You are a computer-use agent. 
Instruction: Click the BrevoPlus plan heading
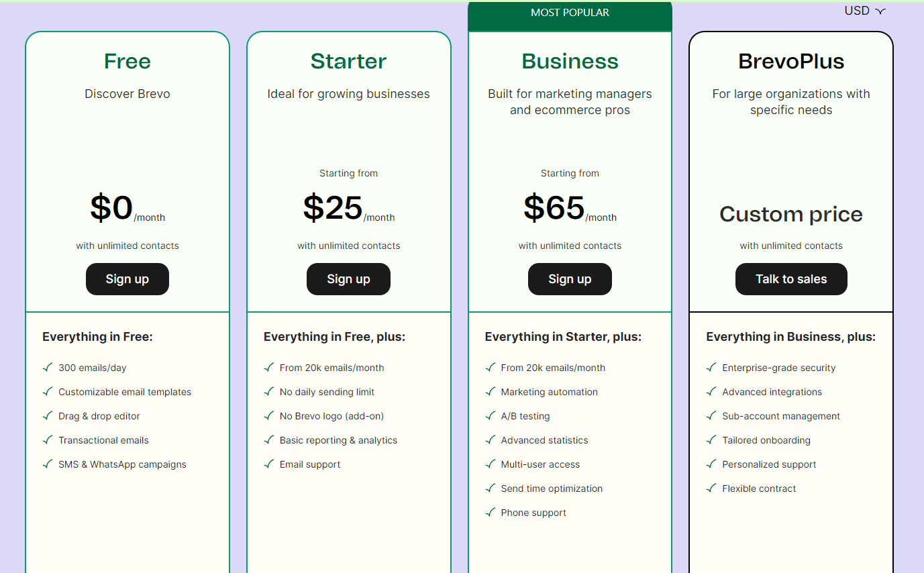click(791, 61)
